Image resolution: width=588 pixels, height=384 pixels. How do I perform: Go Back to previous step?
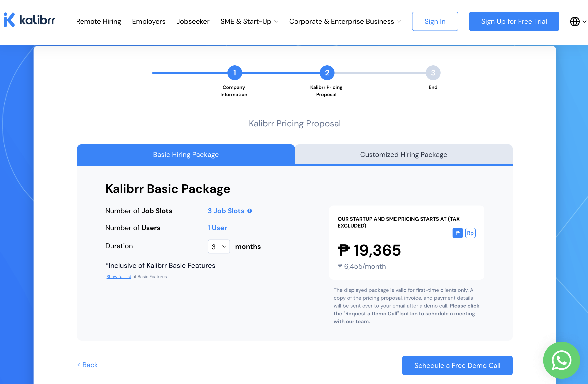[88, 365]
